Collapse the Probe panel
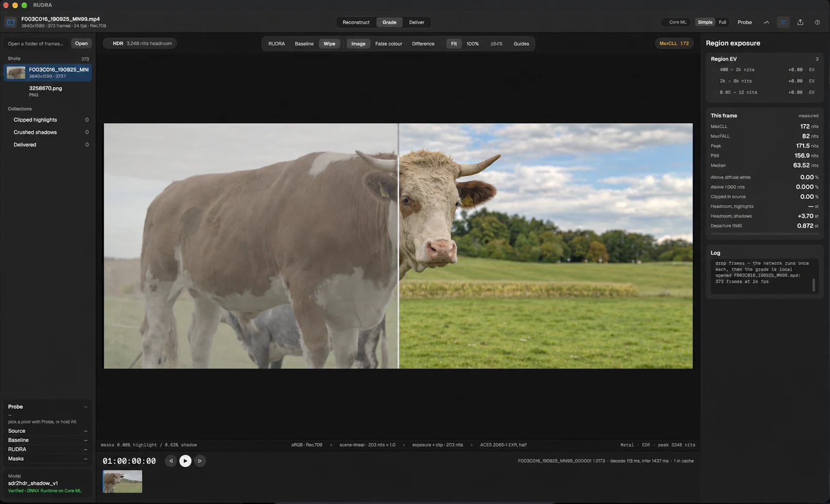Image resolution: width=830 pixels, height=504 pixels. [86, 407]
